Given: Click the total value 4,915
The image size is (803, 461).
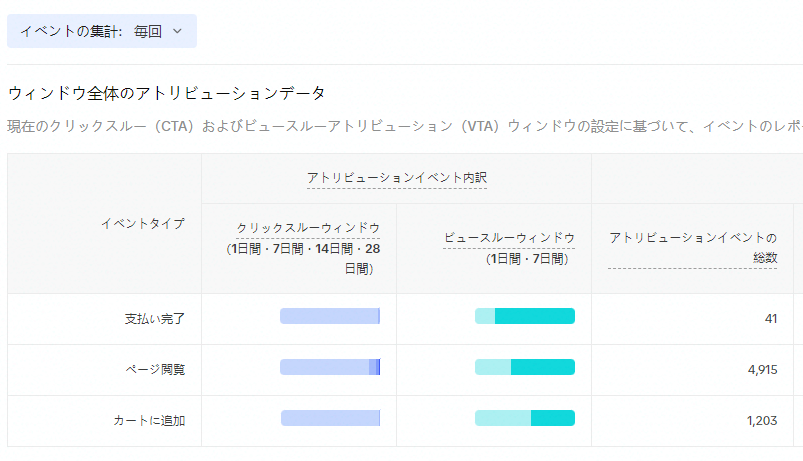Looking at the screenshot, I should pos(762,370).
